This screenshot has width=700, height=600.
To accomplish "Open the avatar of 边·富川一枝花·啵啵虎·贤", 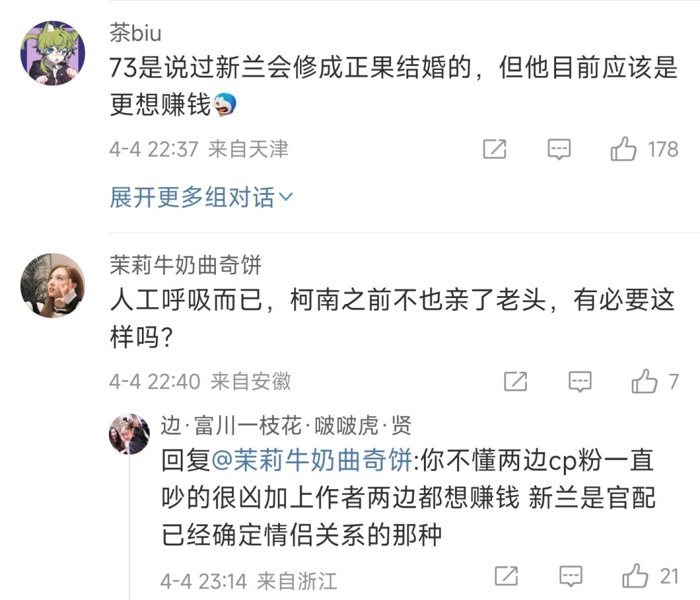I will [130, 433].
